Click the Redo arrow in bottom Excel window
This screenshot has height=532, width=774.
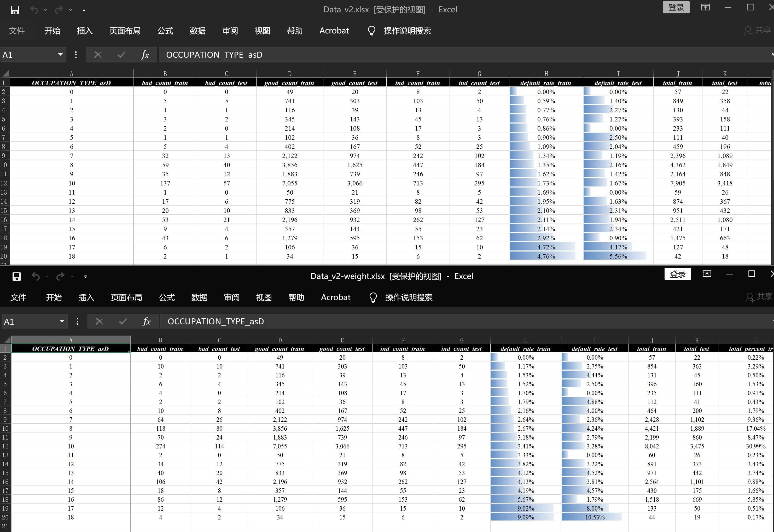point(60,276)
